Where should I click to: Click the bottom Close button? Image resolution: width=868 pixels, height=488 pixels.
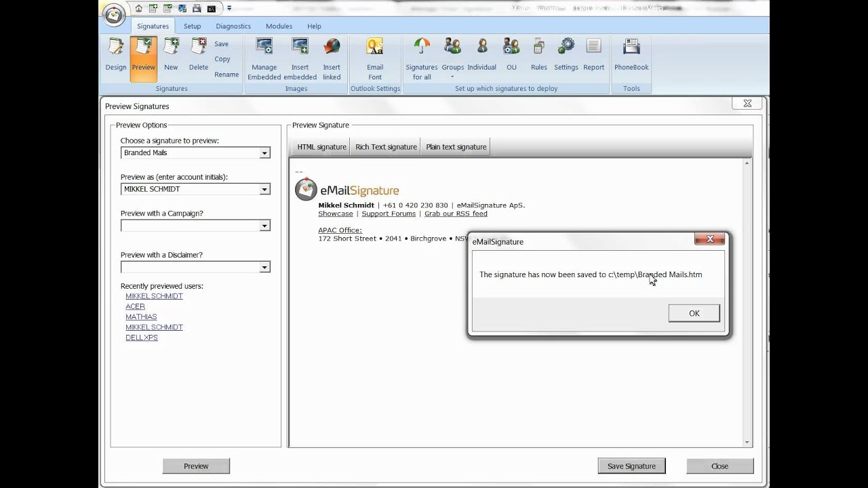(x=719, y=466)
